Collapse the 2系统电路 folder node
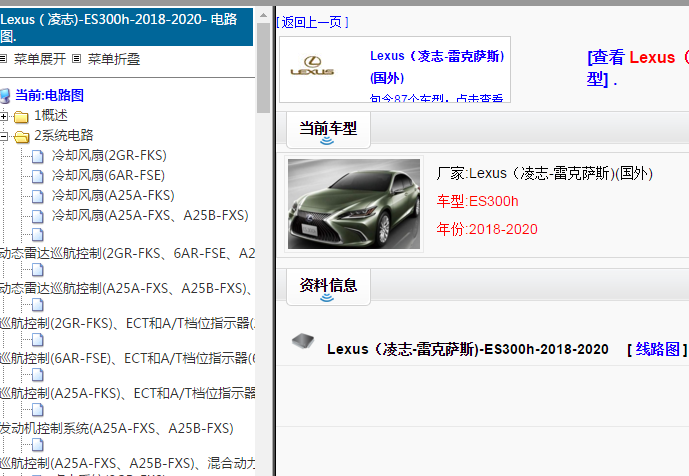Viewport: 689px width, 476px height. pyautogui.click(x=4, y=136)
